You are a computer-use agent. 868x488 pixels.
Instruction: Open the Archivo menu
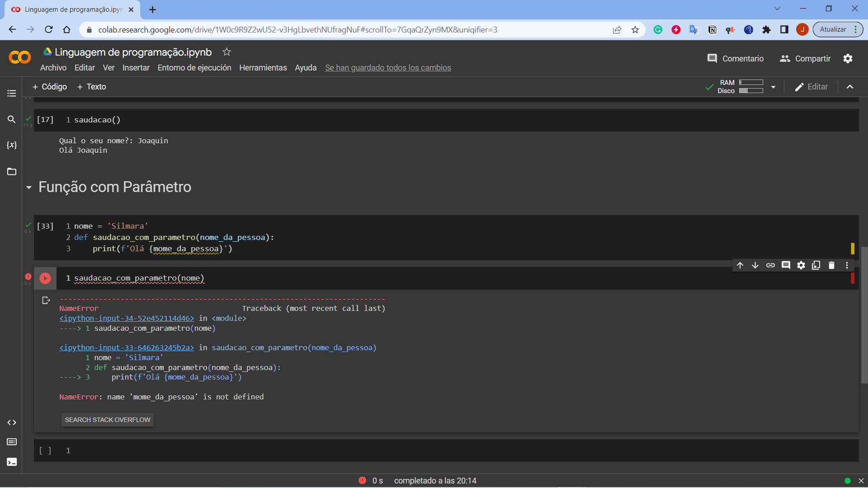(53, 68)
